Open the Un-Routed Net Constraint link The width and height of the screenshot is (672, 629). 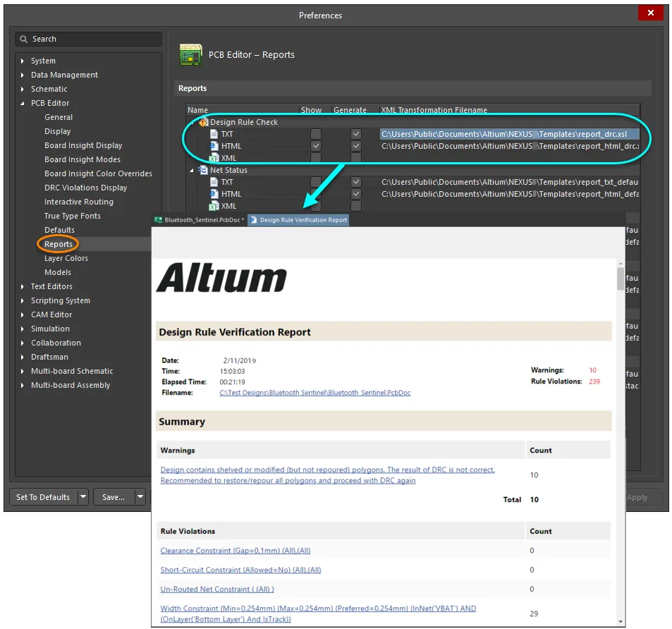(x=217, y=589)
